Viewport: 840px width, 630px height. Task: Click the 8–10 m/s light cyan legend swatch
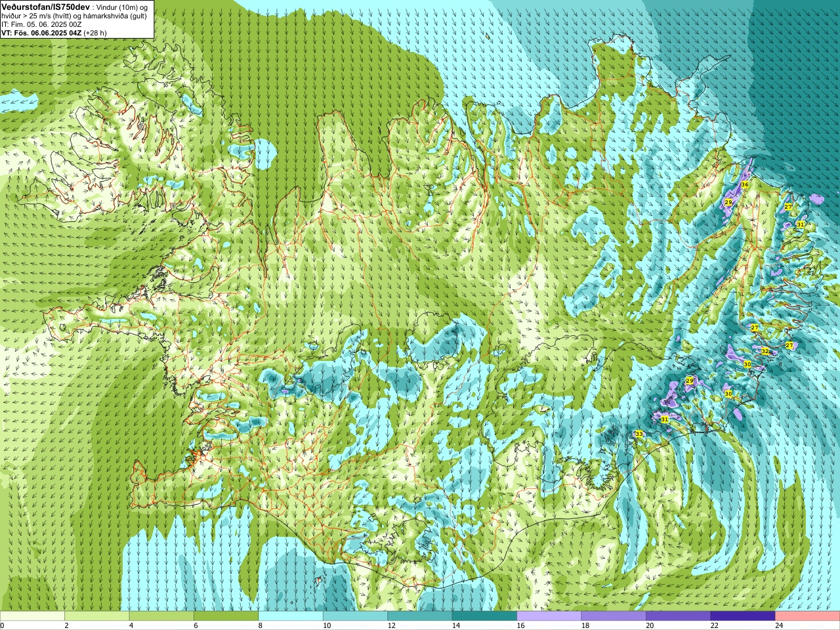[x=291, y=616]
